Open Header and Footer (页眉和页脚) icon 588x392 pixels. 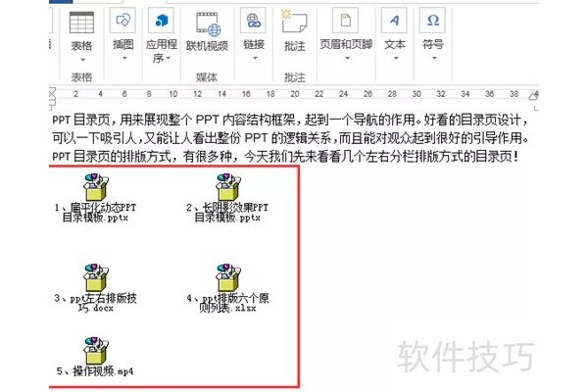point(345,20)
